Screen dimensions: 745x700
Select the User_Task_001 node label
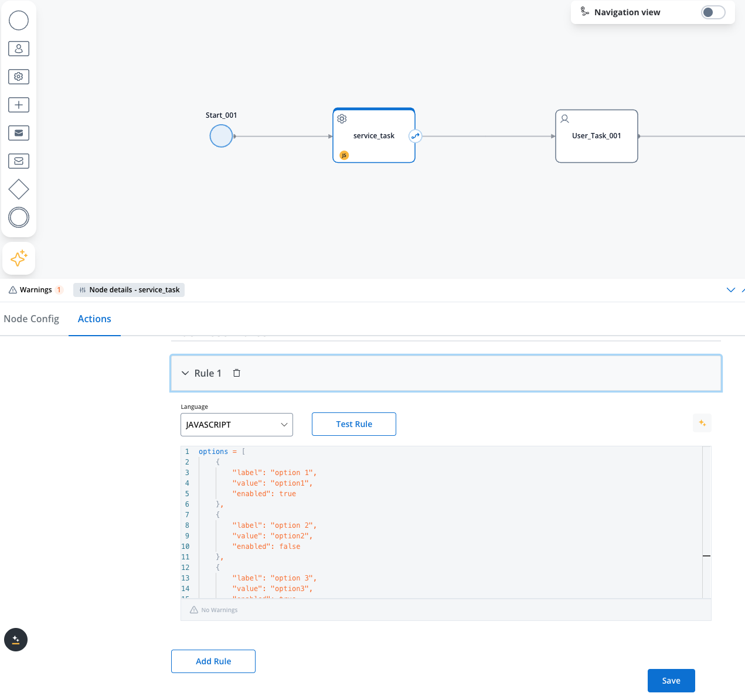pyautogui.click(x=597, y=136)
